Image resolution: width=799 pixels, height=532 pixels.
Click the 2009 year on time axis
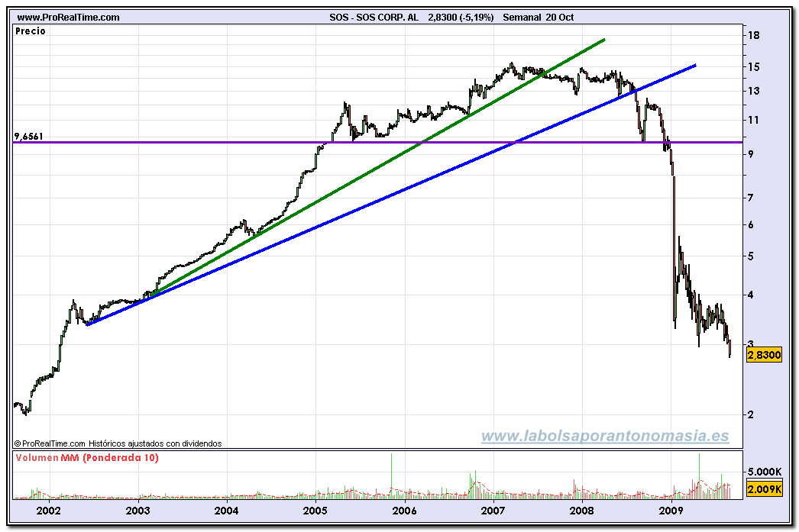671,511
